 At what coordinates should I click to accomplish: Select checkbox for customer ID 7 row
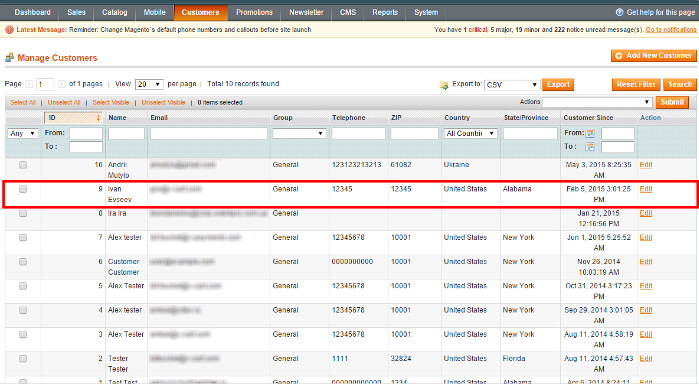[23, 238]
